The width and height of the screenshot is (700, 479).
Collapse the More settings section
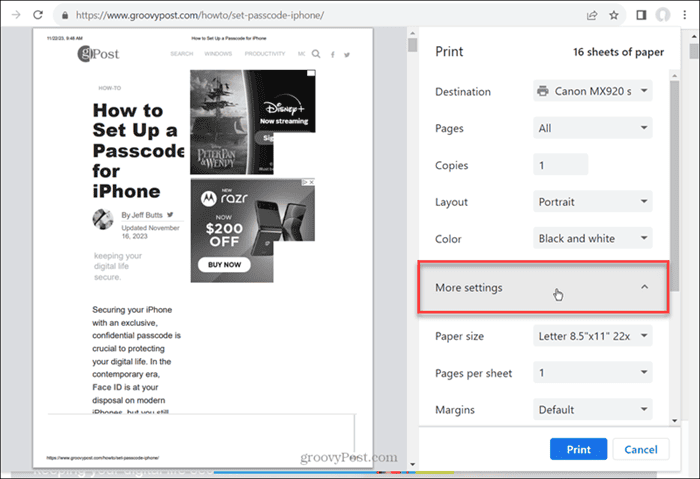pos(543,287)
